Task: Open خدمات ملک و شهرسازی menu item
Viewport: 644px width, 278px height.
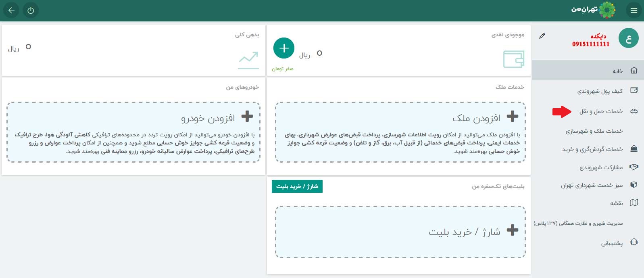Action: [588, 131]
